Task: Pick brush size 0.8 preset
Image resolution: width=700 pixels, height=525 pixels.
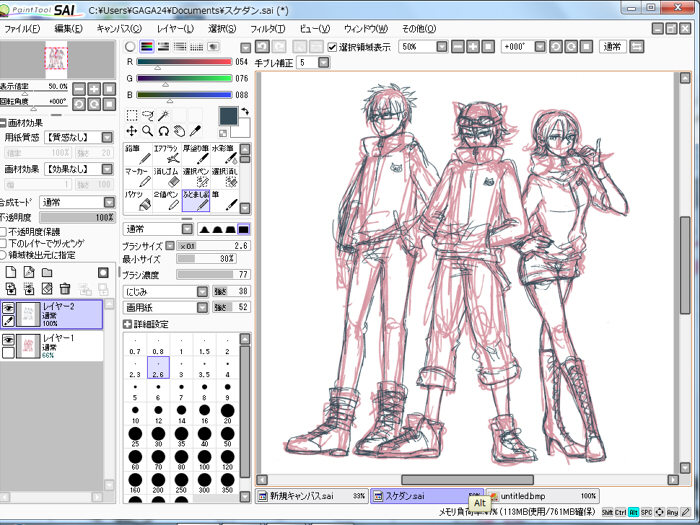Action: pyautogui.click(x=158, y=345)
